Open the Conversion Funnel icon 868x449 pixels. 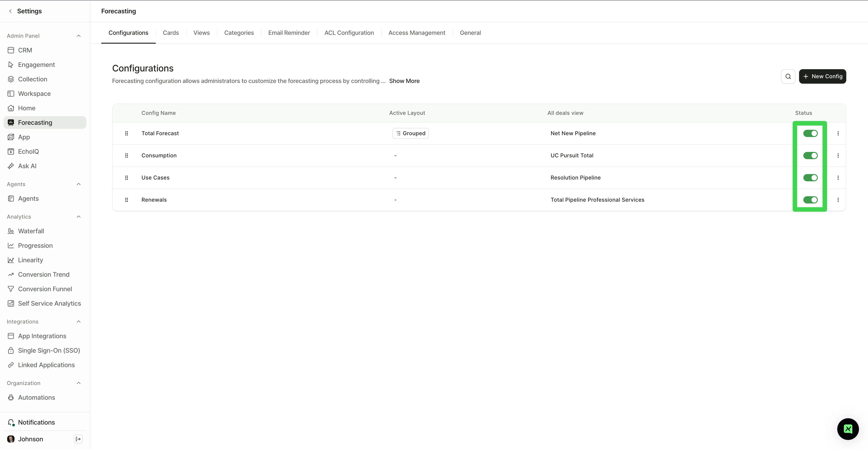(x=11, y=289)
